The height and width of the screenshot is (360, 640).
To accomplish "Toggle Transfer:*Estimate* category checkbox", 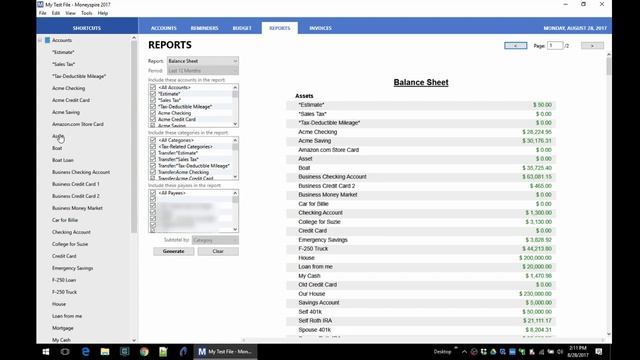I will 153,153.
